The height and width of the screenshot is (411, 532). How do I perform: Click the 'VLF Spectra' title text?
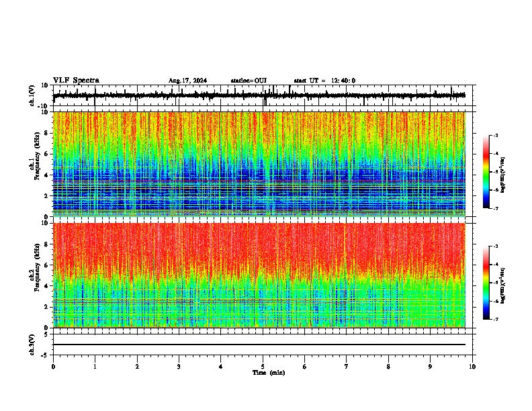(x=76, y=81)
